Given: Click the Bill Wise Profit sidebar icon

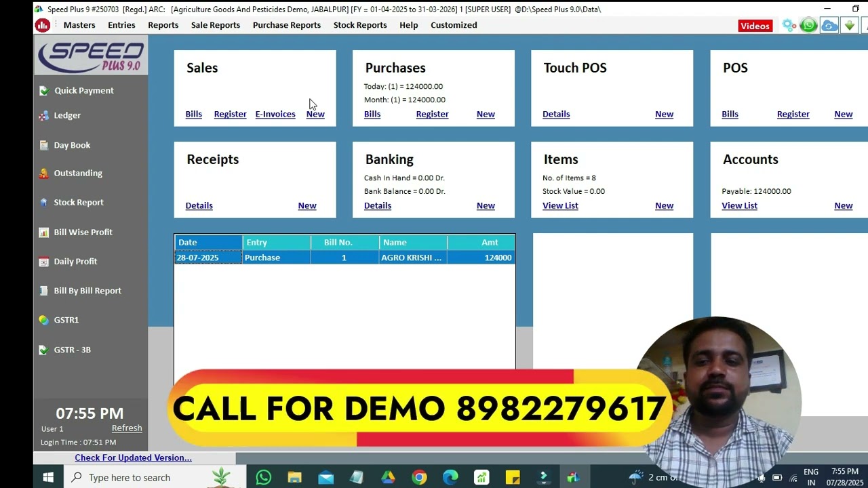Looking at the screenshot, I should pos(44,232).
